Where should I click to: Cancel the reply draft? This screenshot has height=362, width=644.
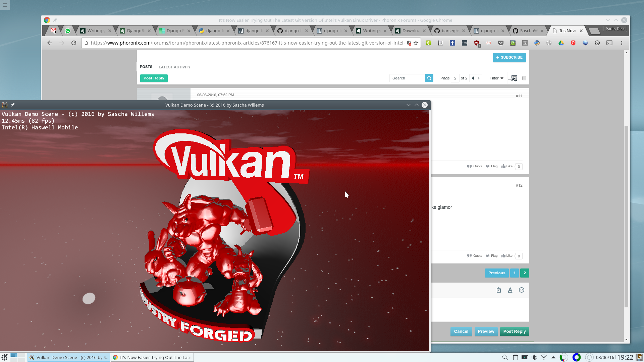tap(461, 331)
